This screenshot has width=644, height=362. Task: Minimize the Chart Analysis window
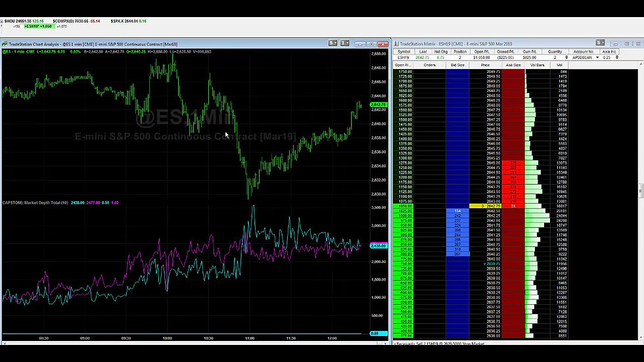(360, 44)
